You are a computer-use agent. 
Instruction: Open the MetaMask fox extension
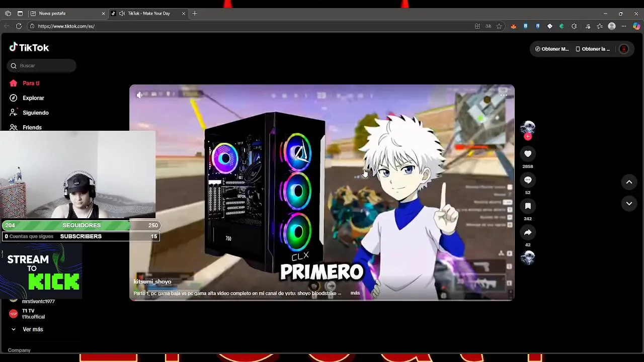click(513, 26)
